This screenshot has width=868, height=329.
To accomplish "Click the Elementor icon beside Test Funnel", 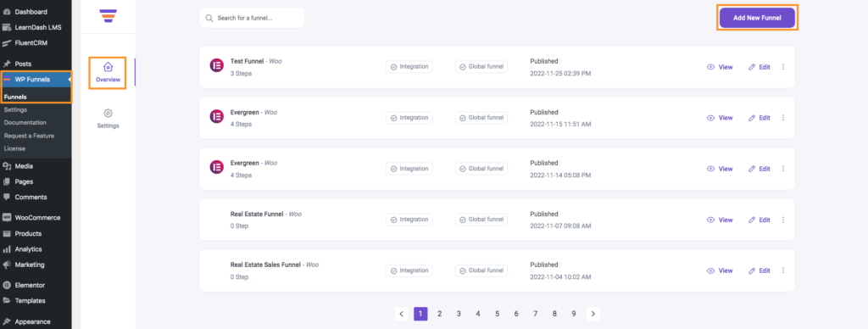I will pyautogui.click(x=216, y=65).
